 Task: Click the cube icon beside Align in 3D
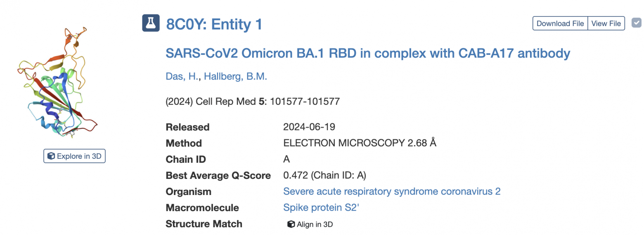291,225
